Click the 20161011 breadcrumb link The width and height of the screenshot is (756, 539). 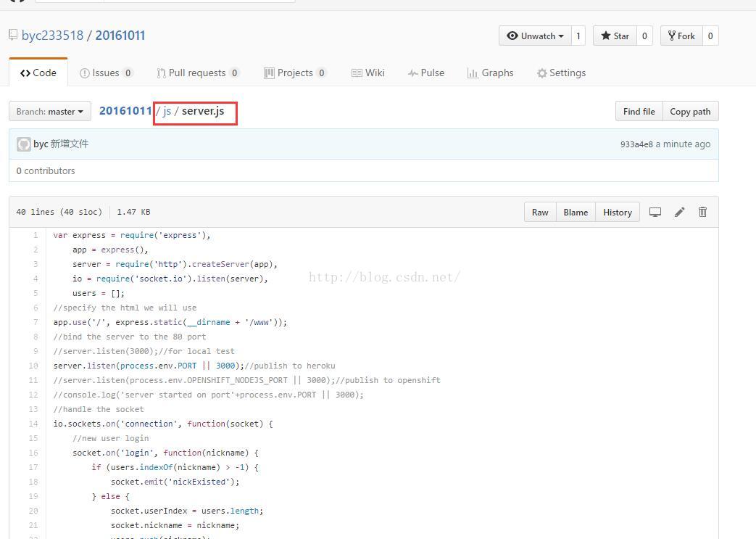125,111
